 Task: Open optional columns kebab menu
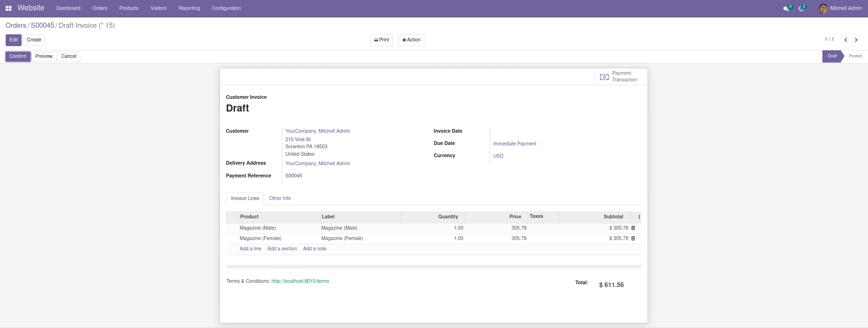point(639,217)
